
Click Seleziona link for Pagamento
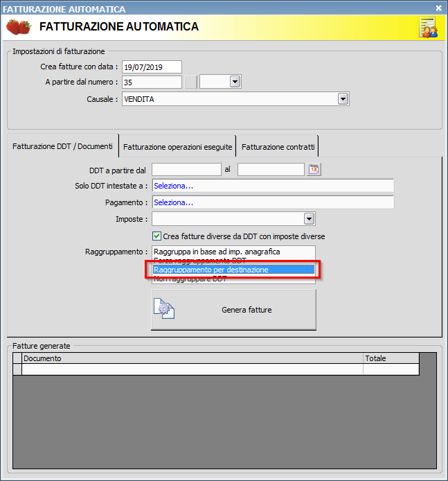(x=173, y=202)
